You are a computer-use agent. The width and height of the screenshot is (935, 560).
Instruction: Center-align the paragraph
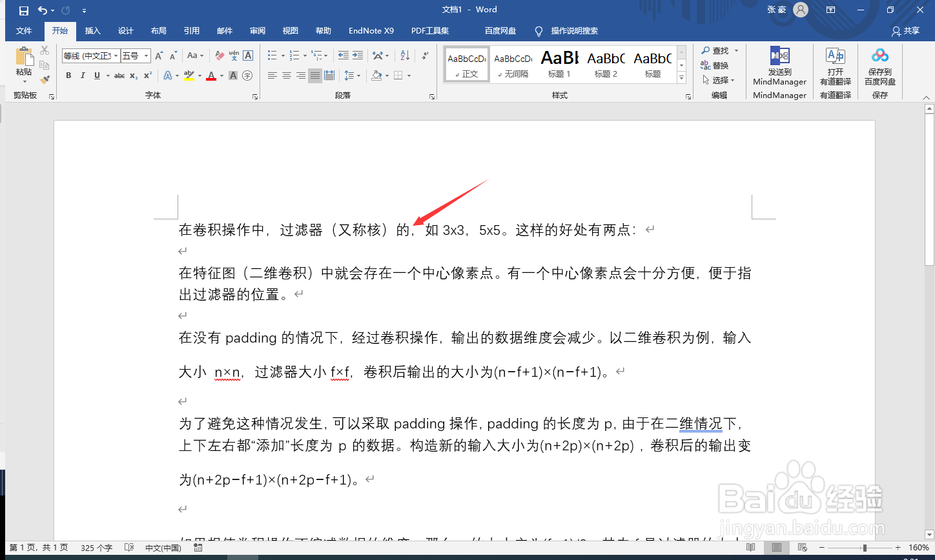click(287, 75)
